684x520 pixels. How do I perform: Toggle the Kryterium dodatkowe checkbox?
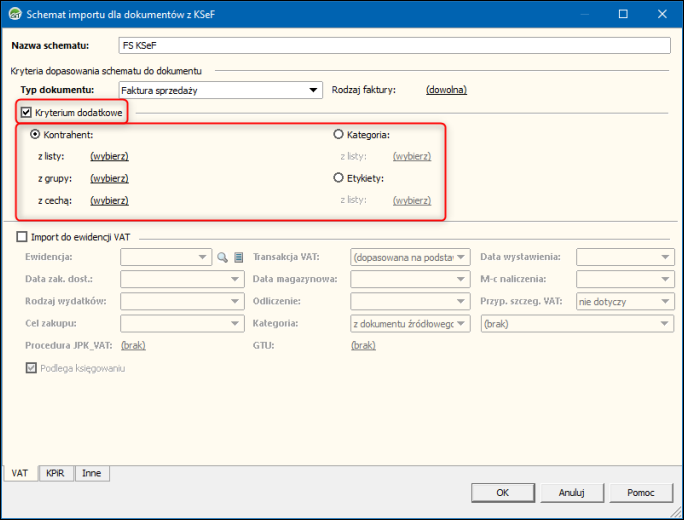[x=26, y=113]
